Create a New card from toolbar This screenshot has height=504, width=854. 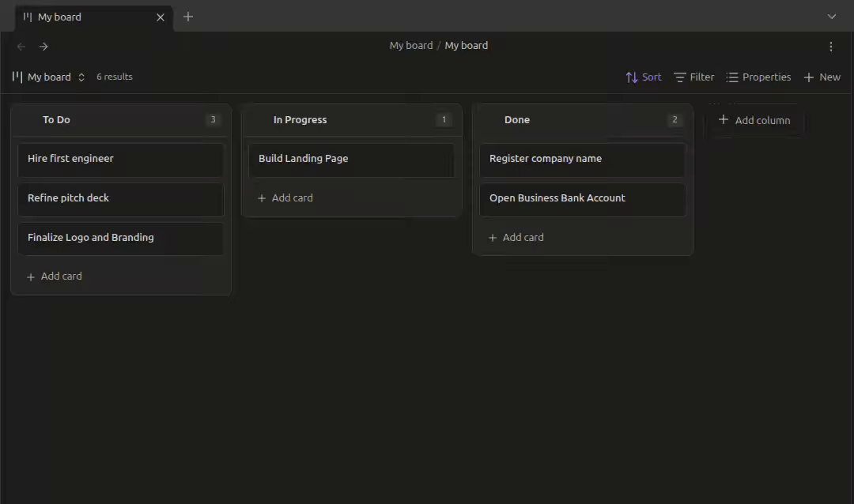point(822,77)
